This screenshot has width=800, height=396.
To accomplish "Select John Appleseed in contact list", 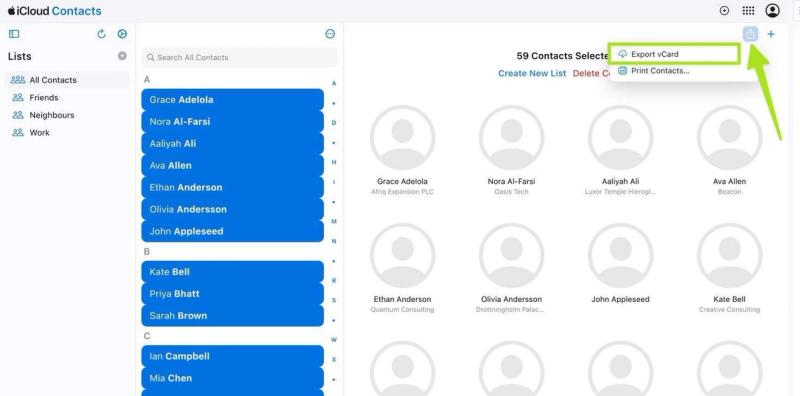I will coord(232,231).
